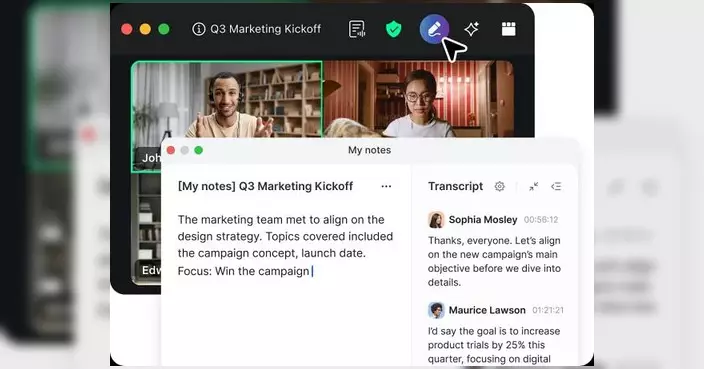Select the Sophia Mosley speaker name
Viewport: 704px width, 369px height.
(x=483, y=220)
